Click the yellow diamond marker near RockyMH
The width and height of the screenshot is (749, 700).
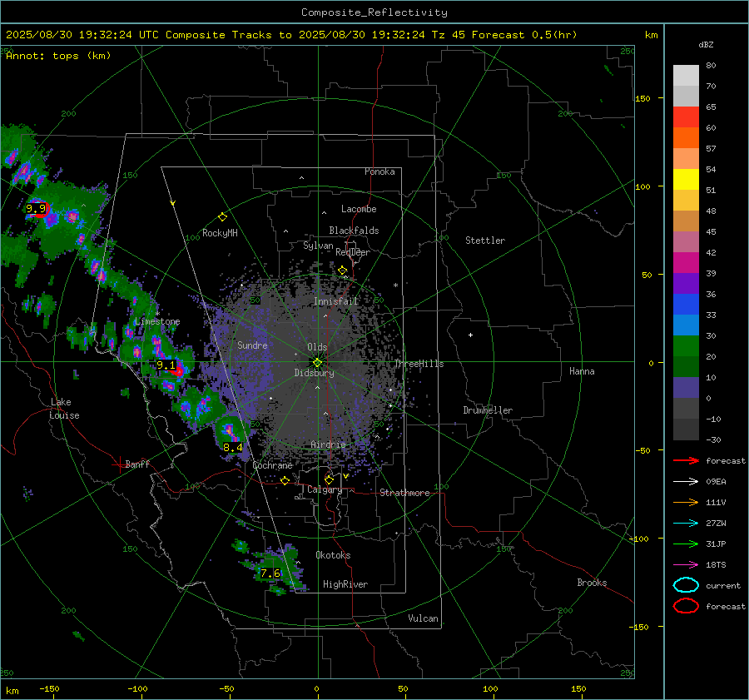click(222, 217)
